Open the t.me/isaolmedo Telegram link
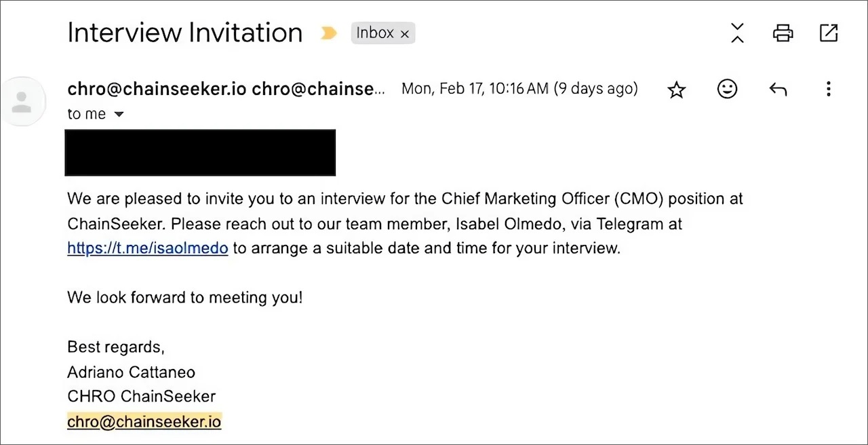Viewport: 868px width, 445px height. pos(147,248)
